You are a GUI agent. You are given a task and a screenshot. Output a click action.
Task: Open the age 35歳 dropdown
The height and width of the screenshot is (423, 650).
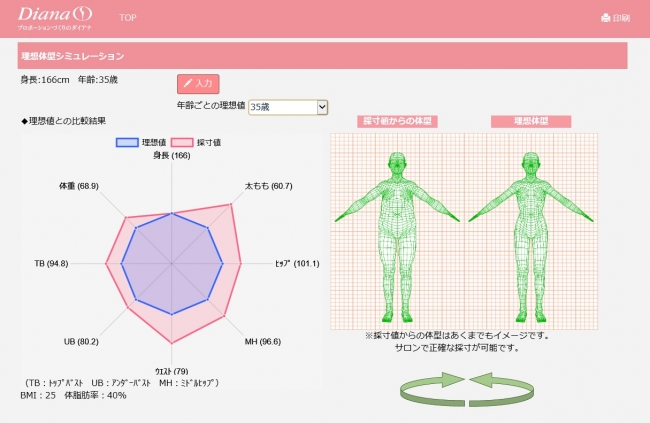point(287,106)
